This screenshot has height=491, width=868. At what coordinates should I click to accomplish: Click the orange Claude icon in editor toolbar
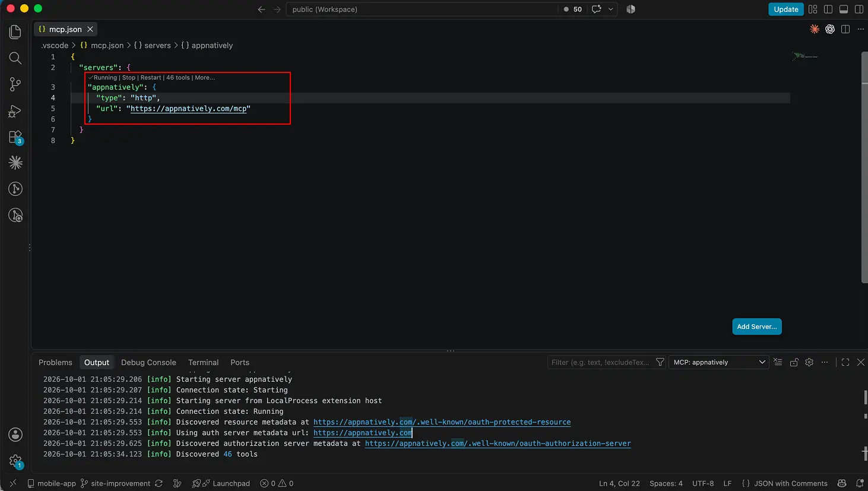pyautogui.click(x=815, y=29)
